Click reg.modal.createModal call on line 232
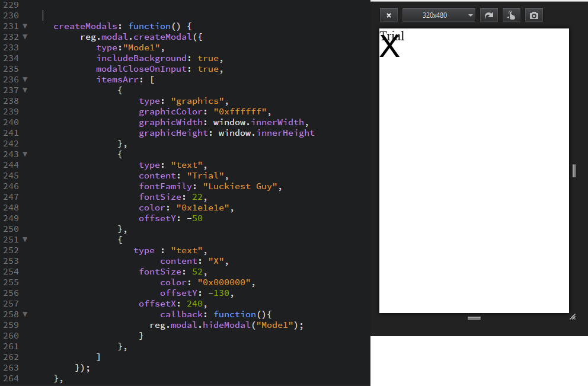The width and height of the screenshot is (588, 386). (136, 37)
